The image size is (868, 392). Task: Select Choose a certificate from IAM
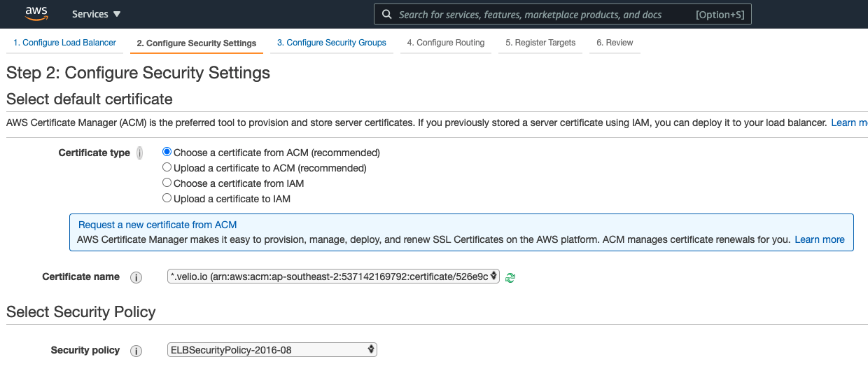coord(167,183)
